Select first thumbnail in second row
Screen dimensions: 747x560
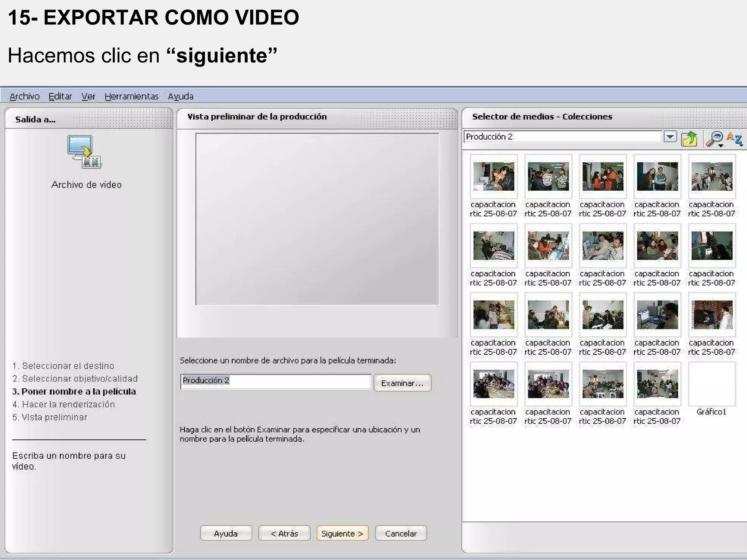[494, 246]
